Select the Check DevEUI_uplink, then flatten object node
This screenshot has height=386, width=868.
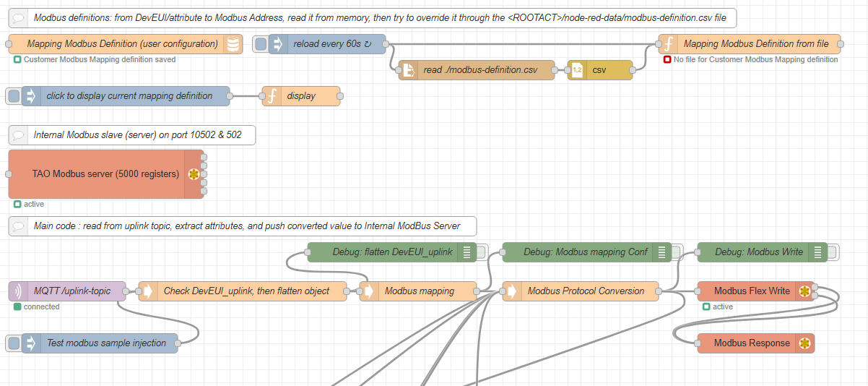point(246,291)
